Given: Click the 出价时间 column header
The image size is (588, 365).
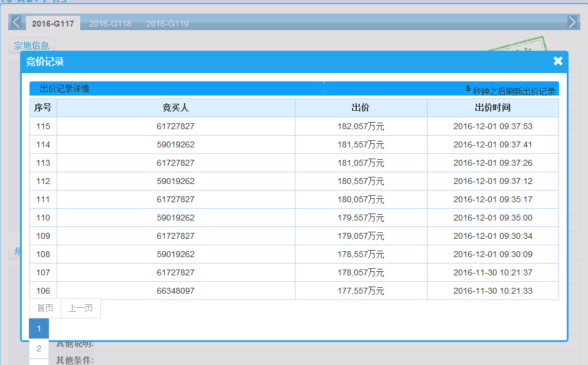Looking at the screenshot, I should 492,108.
